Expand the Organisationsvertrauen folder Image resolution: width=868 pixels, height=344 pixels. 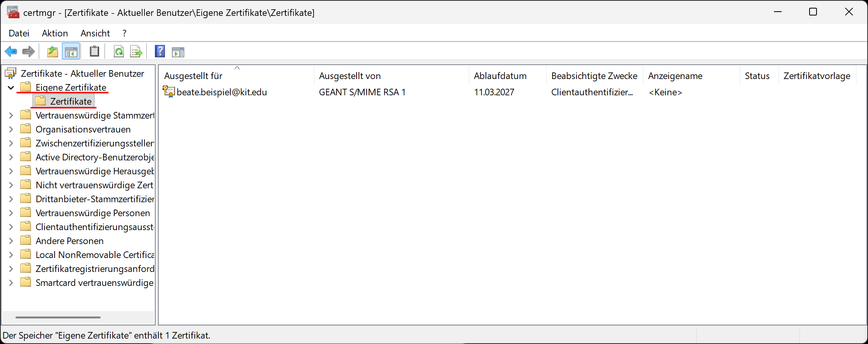point(11,129)
